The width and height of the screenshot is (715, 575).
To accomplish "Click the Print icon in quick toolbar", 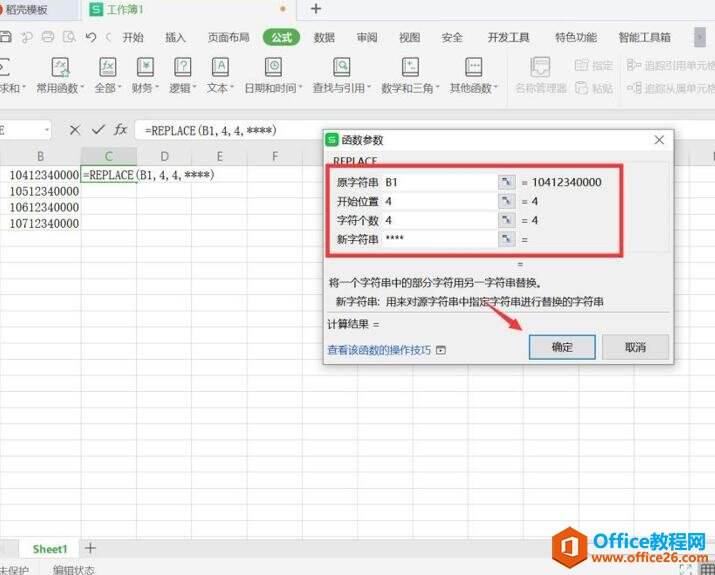I will point(48,37).
